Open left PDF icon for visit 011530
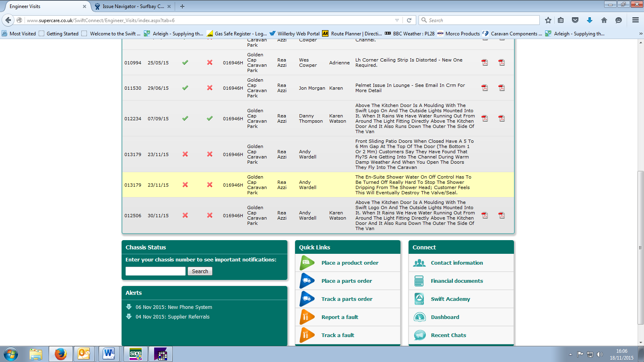 click(x=485, y=88)
